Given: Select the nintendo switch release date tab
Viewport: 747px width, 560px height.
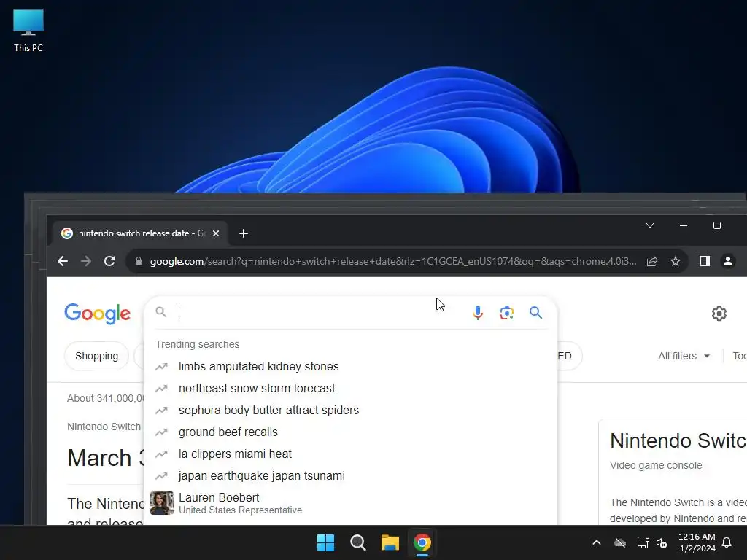Looking at the screenshot, I should coord(140,233).
